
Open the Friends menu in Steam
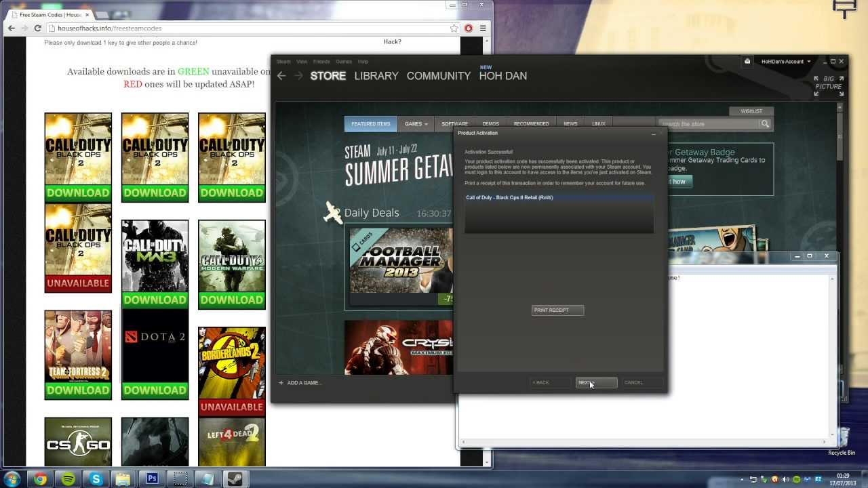[x=321, y=62]
